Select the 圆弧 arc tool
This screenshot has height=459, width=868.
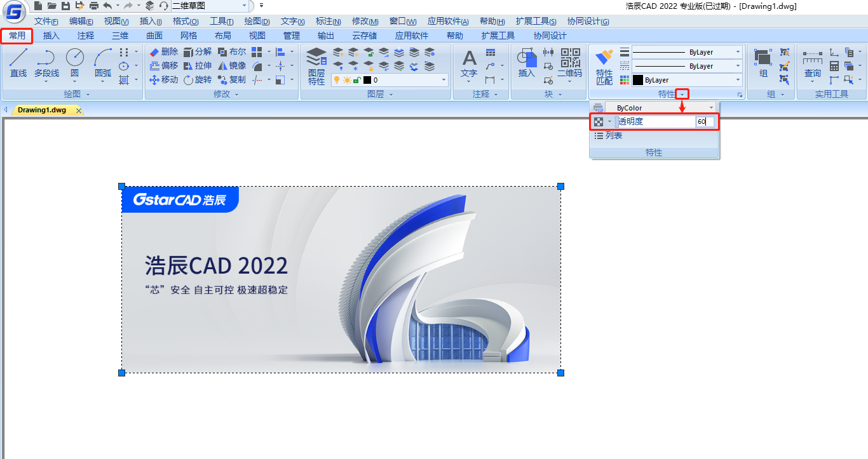click(x=102, y=63)
